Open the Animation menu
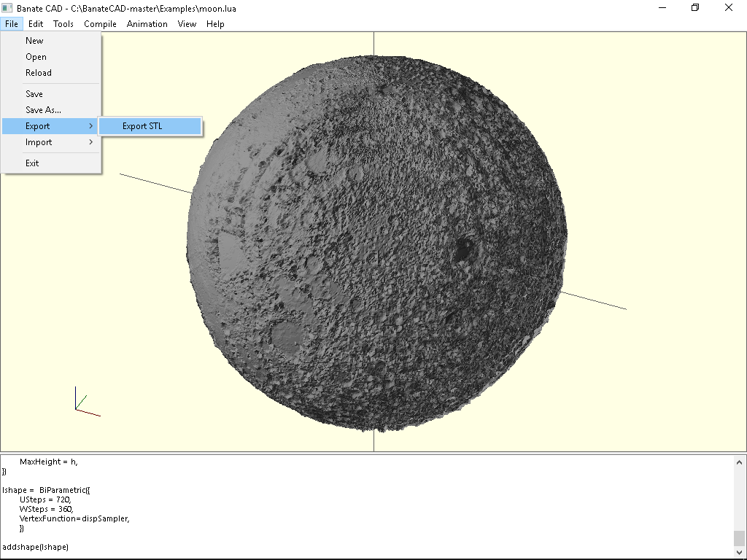The image size is (747, 560). coord(147,23)
